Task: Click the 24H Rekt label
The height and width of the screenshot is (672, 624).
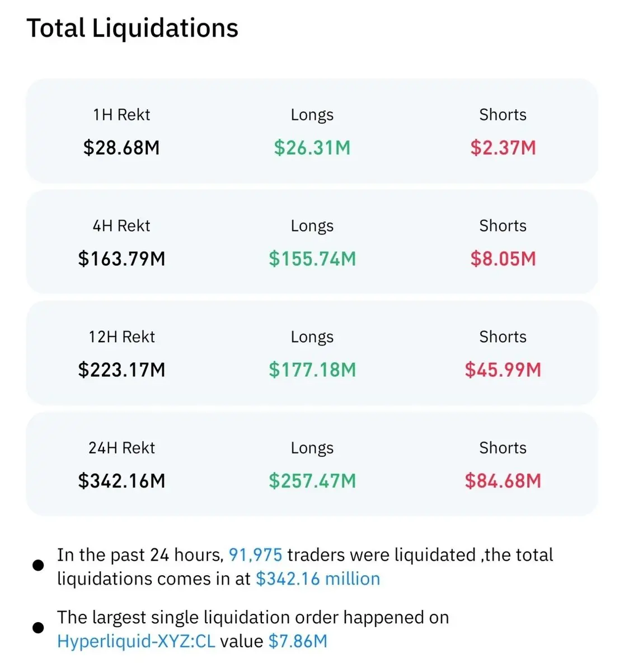Action: pyautogui.click(x=121, y=448)
